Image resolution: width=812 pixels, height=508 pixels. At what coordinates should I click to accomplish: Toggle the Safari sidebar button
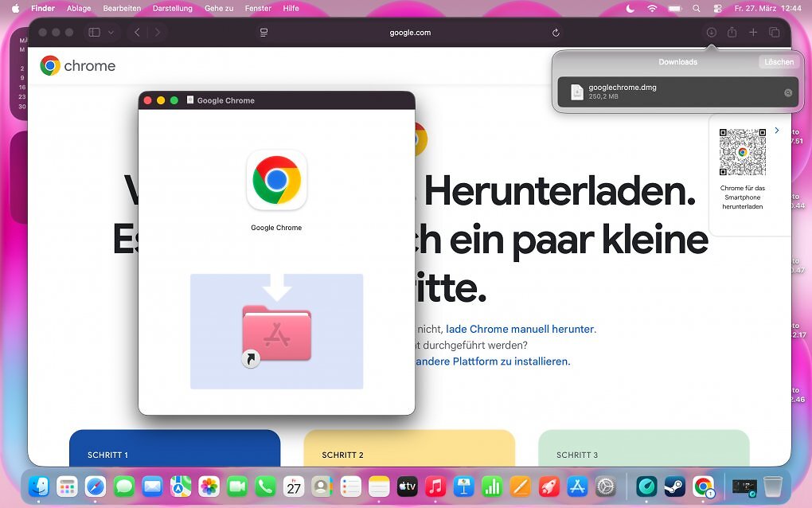tap(94, 32)
